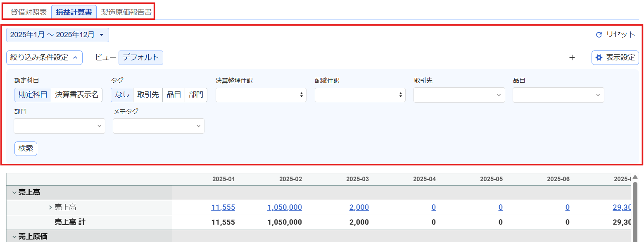Click the 2025-04 column header
644x242 pixels.
(424, 179)
